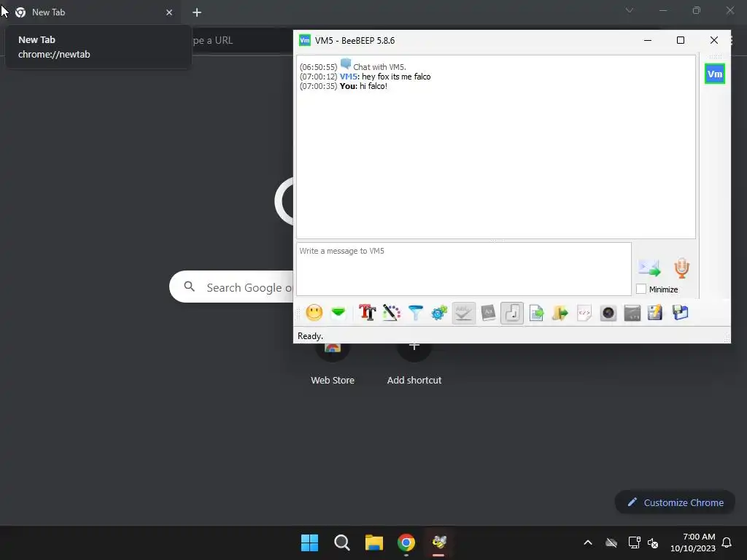747x560 pixels.
Task: Insert code snippet with the tag icon
Action: pos(584,313)
